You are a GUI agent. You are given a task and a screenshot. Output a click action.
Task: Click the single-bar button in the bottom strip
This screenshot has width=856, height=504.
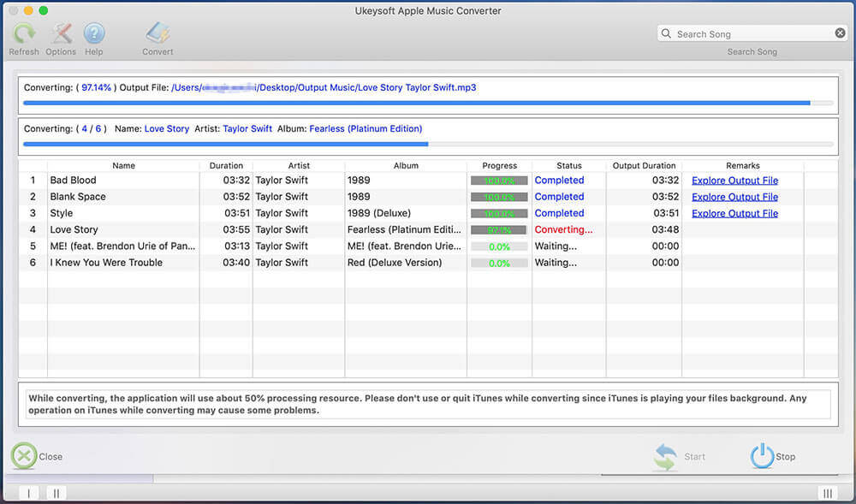point(29,493)
